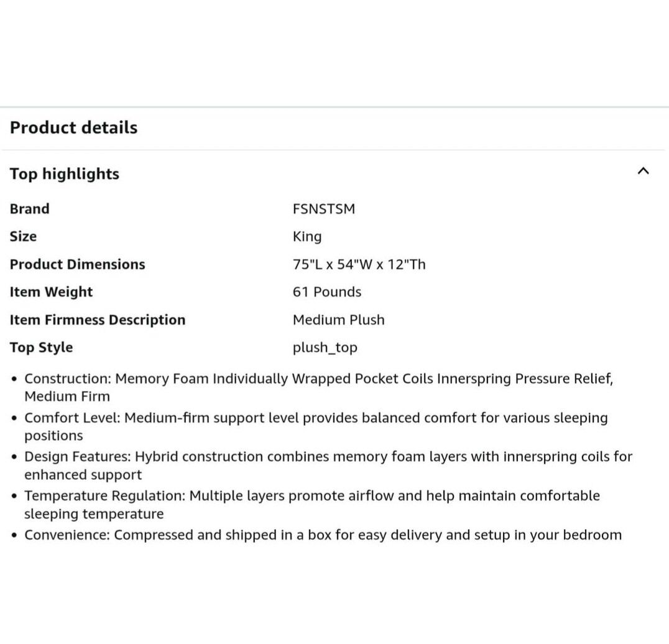Select the Medium Plush firmness value
The width and height of the screenshot is (669, 644).
click(338, 320)
